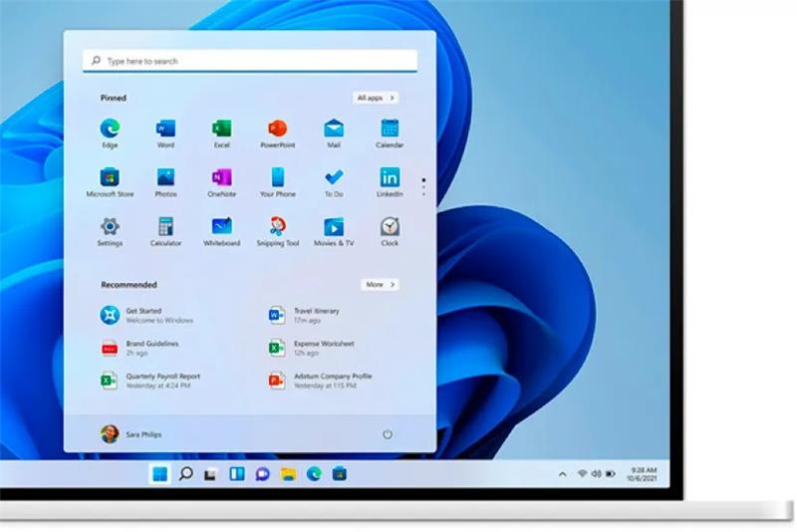Click the volume tray icon

596,474
